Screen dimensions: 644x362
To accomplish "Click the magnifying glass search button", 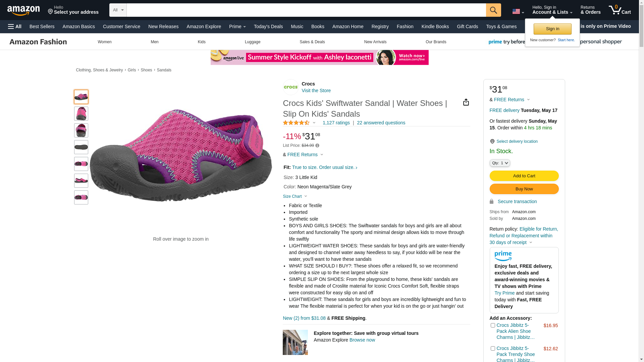I will [493, 10].
